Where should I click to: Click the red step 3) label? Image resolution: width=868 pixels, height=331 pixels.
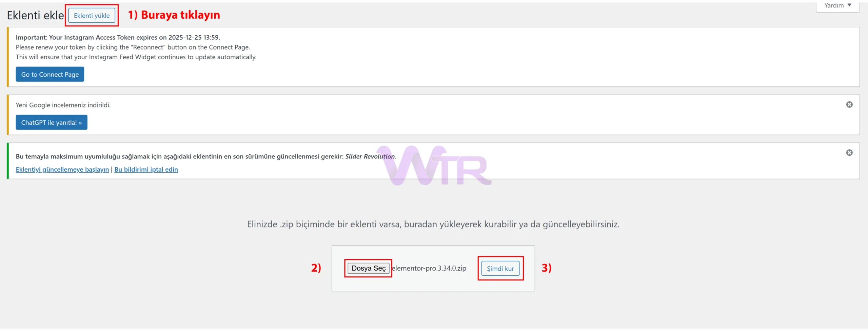coord(546,268)
